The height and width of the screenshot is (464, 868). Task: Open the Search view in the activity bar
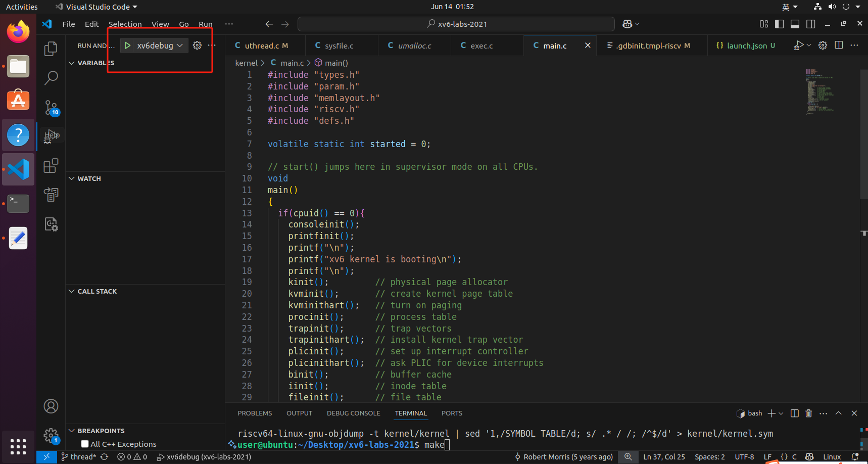point(51,78)
